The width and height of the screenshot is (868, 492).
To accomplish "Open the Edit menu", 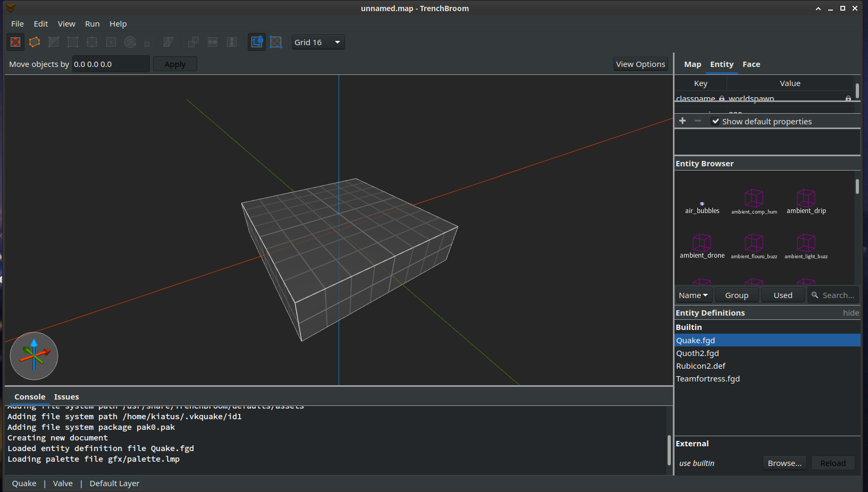I will [x=41, y=24].
